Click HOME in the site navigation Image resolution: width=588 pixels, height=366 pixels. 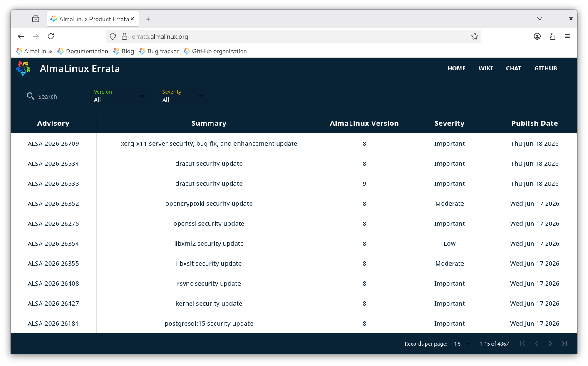(x=457, y=68)
